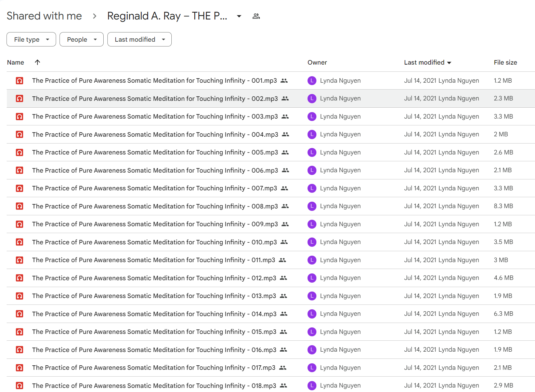This screenshot has width=535, height=392.
Task: Click the audio file icon for 008.mp3
Action: point(19,206)
